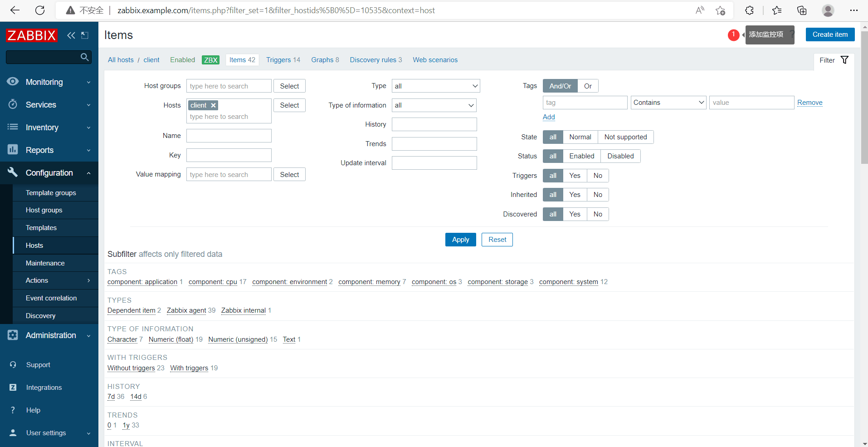Open the Triggers 14 tab
The height and width of the screenshot is (447, 868).
pyautogui.click(x=283, y=60)
